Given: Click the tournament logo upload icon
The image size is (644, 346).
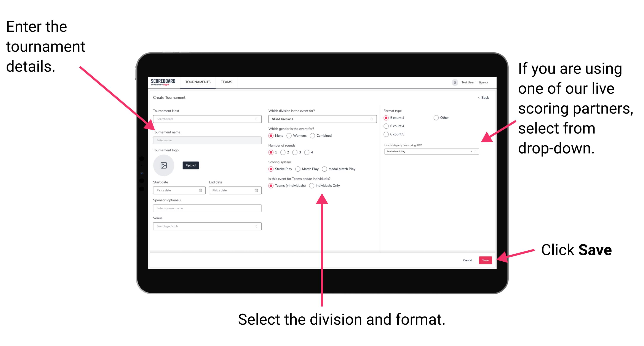Looking at the screenshot, I should pyautogui.click(x=163, y=165).
